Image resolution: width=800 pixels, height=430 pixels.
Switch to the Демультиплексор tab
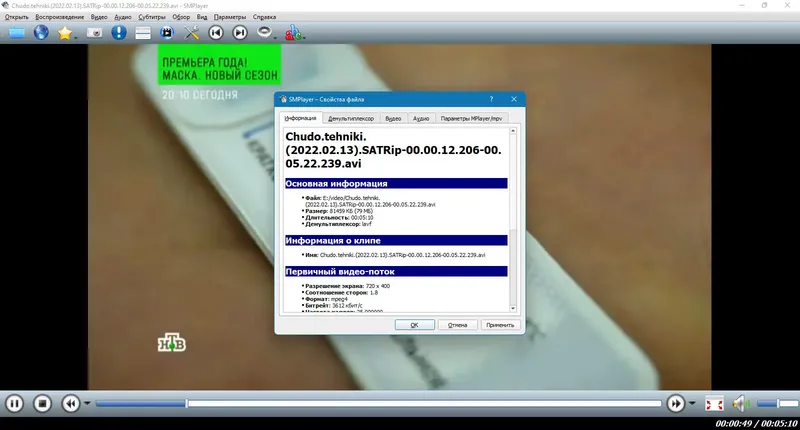coord(351,118)
